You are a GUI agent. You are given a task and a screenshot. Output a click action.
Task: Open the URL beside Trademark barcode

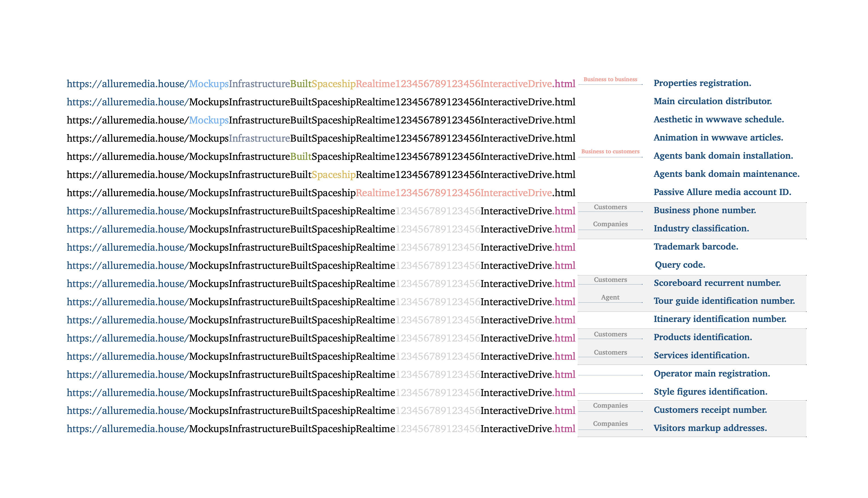[321, 247]
